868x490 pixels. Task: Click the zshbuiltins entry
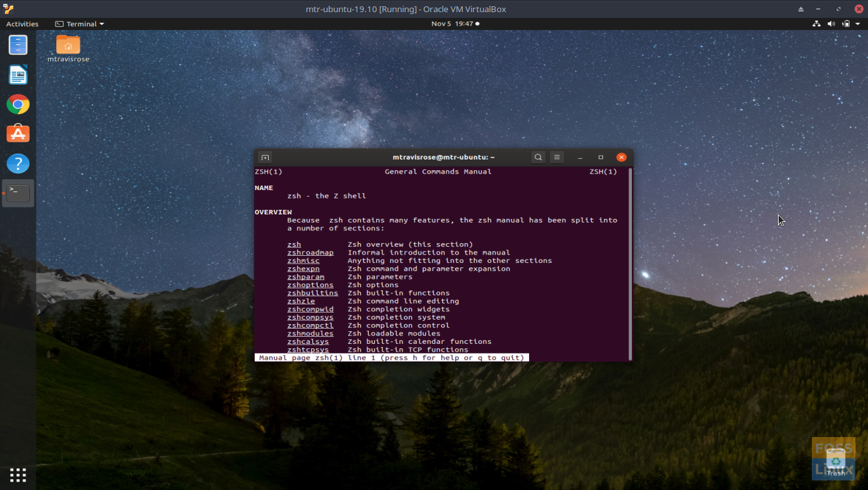click(313, 293)
